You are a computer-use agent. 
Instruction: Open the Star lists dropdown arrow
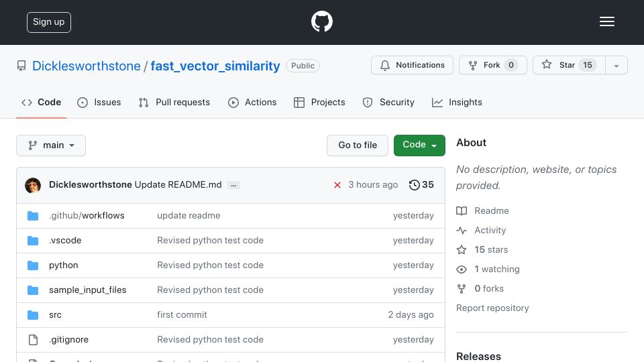[616, 65]
